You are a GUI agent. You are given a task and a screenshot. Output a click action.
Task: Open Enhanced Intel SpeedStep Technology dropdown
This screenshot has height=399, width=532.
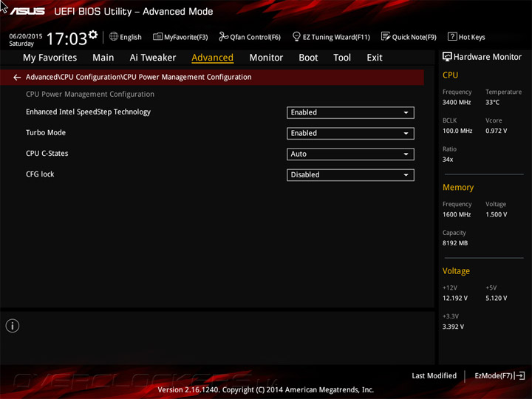[x=350, y=112]
